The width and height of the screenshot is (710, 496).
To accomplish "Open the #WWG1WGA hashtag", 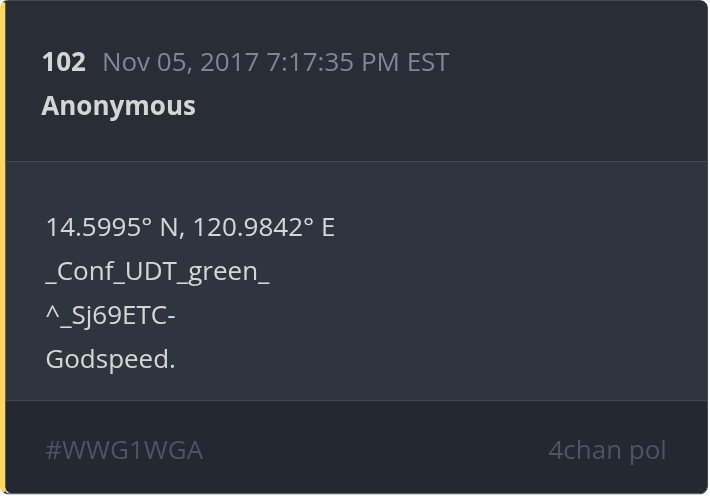I will pos(124,450).
